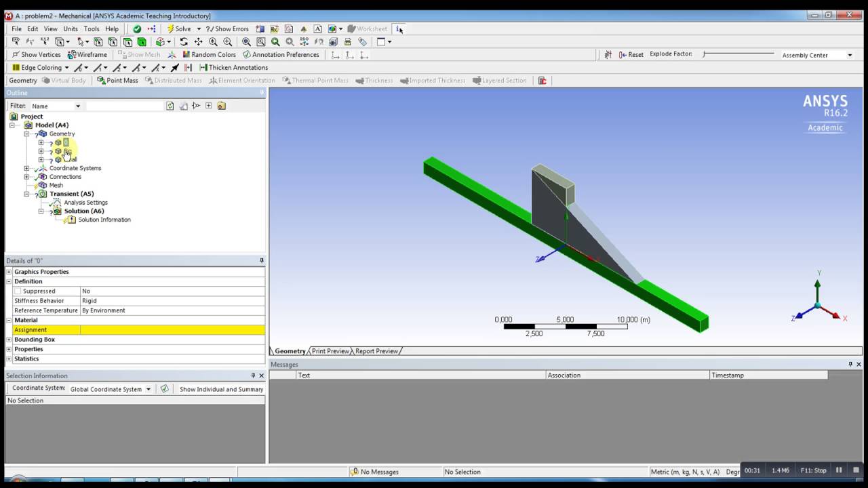The image size is (868, 488).
Task: Switch to Report Preview tab
Action: tap(376, 351)
